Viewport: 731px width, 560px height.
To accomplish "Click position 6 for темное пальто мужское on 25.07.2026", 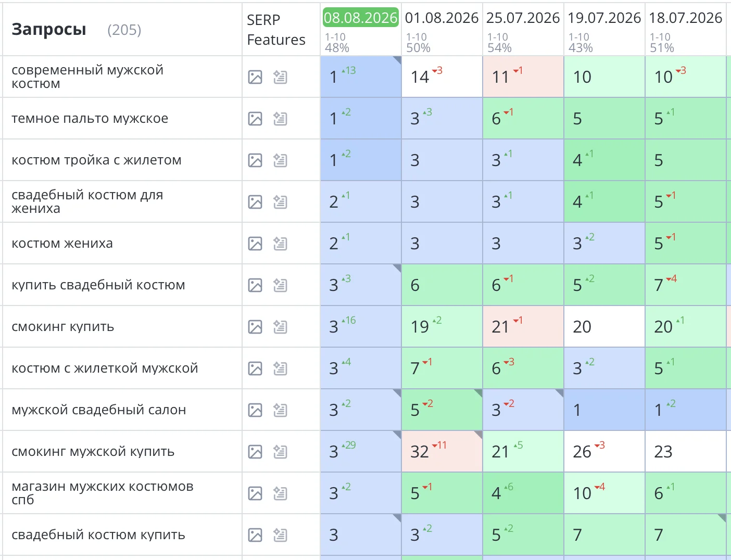I will point(523,118).
